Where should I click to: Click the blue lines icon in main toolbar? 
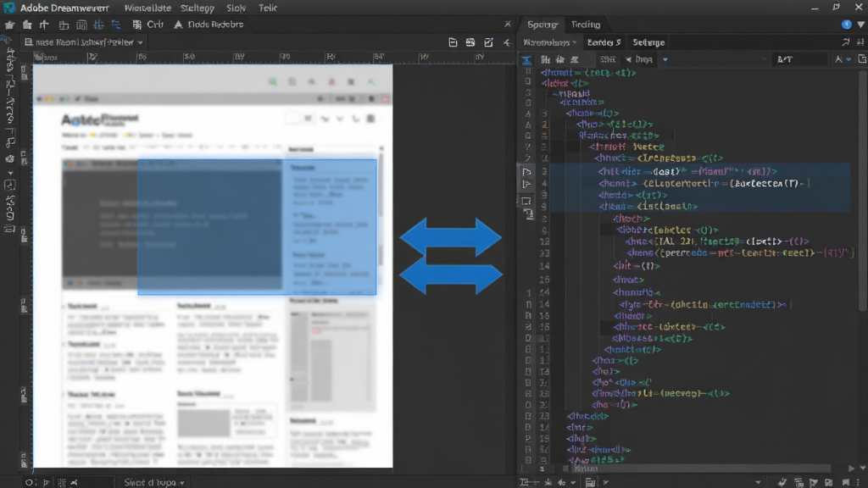115,25
